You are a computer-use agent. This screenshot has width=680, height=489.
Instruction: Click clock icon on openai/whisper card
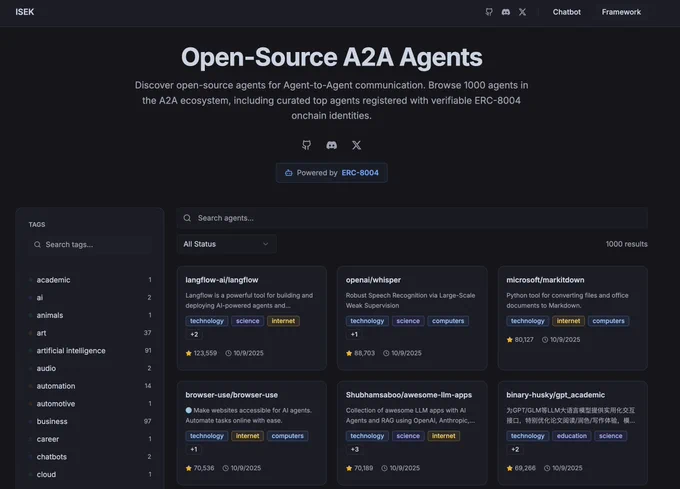tap(386, 353)
